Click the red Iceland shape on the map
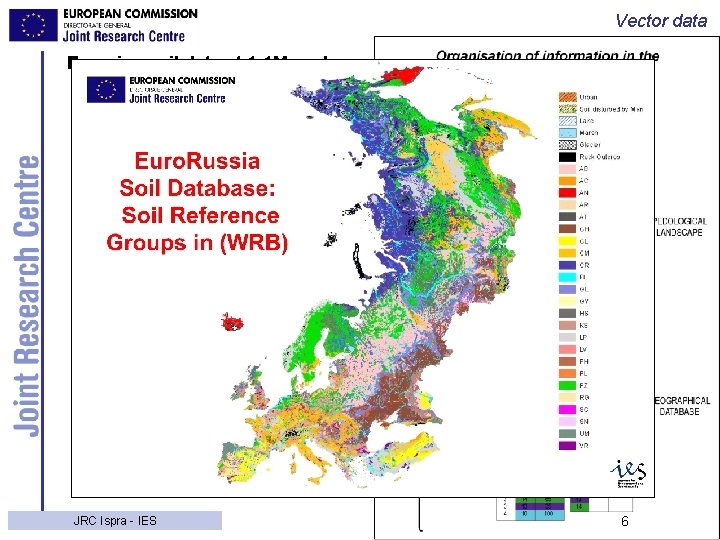Image resolution: width=720 pixels, height=540 pixels. 232,321
